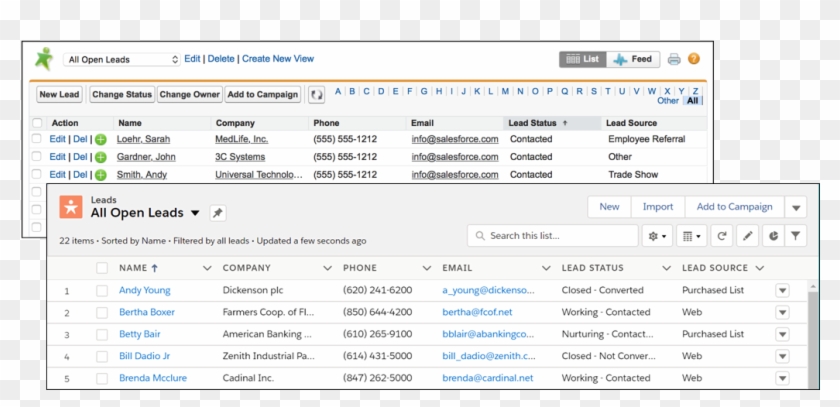
Task: Expand the LEAD SOURCE column menu chevron
Action: point(759,268)
